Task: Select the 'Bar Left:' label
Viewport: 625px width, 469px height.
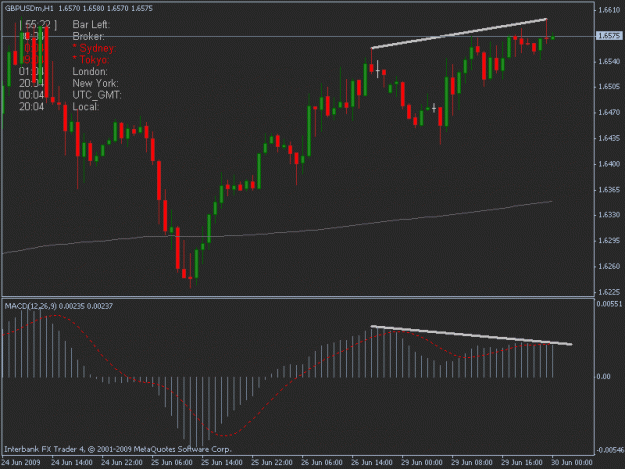Action: (x=91, y=25)
